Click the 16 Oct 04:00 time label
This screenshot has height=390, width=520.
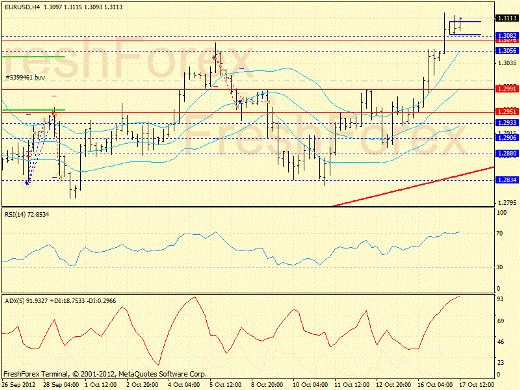coord(435,384)
